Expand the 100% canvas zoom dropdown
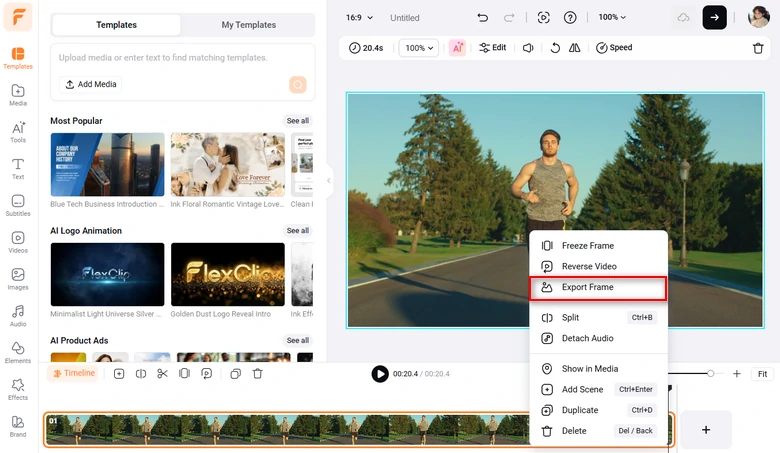 [x=612, y=18]
